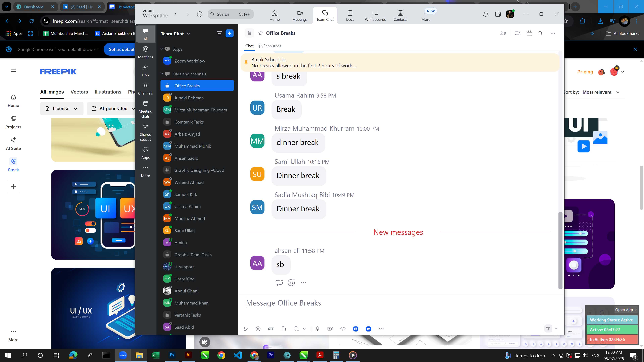Record a video message
This screenshot has width=644, height=362.
(x=330, y=329)
